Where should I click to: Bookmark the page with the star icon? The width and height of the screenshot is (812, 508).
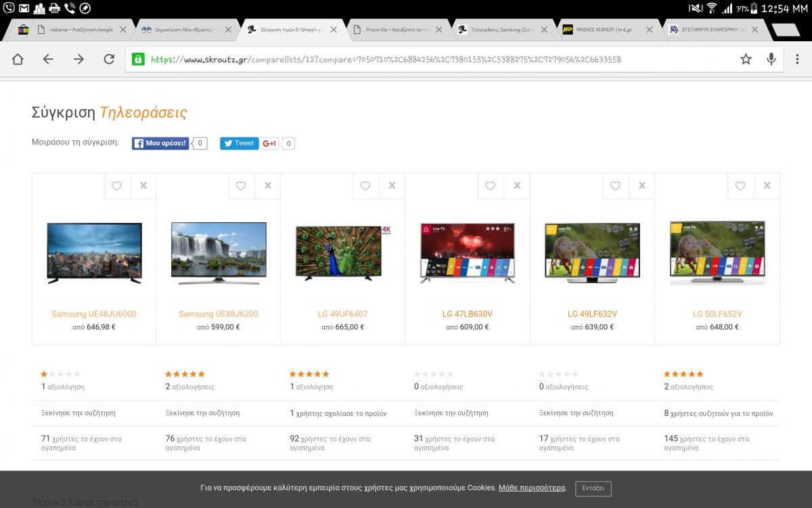point(746,59)
